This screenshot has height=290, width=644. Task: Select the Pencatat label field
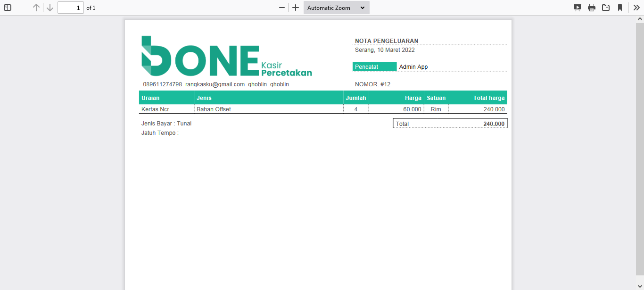(x=375, y=66)
